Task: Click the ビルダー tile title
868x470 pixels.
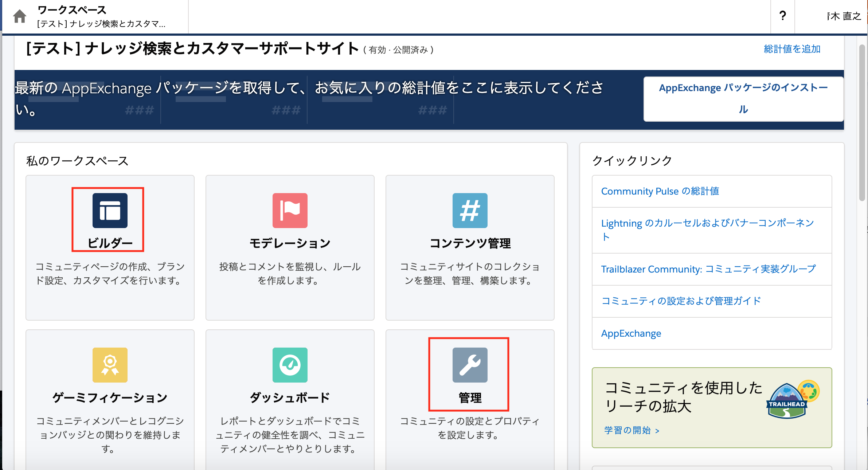Action: 110,243
